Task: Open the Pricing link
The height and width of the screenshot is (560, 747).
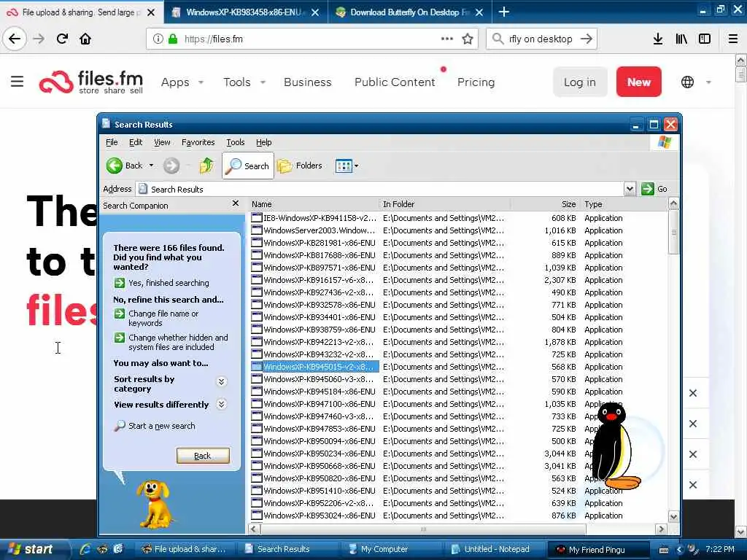Action: click(x=476, y=82)
